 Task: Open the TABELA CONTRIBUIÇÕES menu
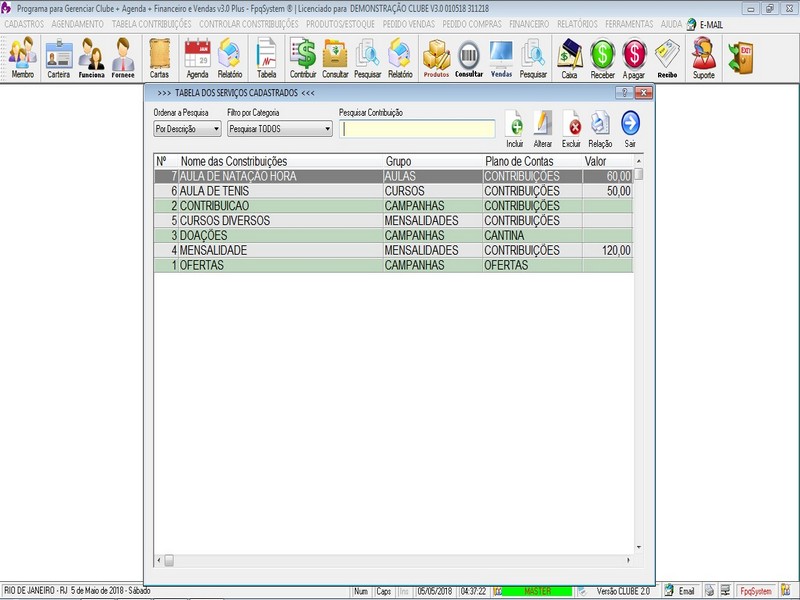pyautogui.click(x=152, y=24)
